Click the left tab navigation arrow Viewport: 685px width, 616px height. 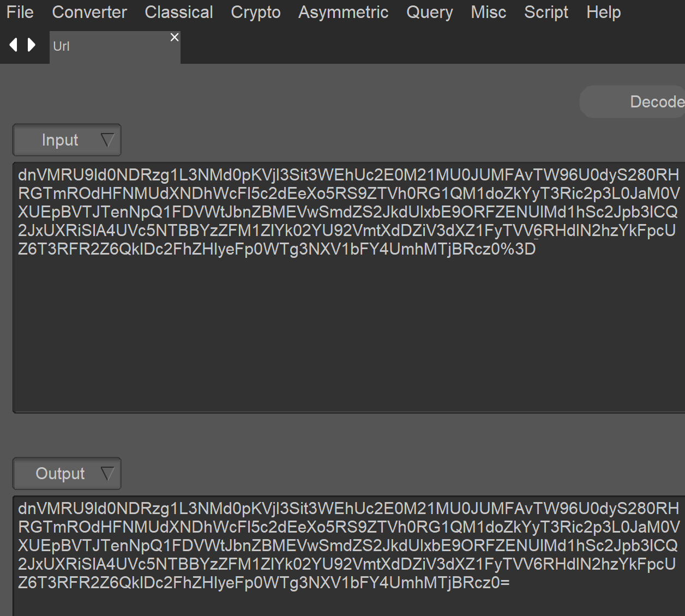click(x=13, y=45)
